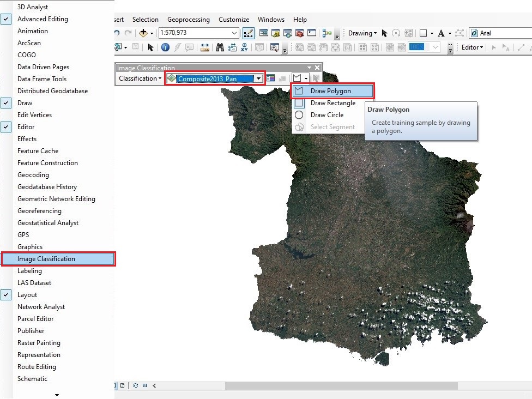Click the Edit Vertices icon in Drawing toolbar
This screenshot has height=399, width=532.
pyautogui.click(x=460, y=33)
